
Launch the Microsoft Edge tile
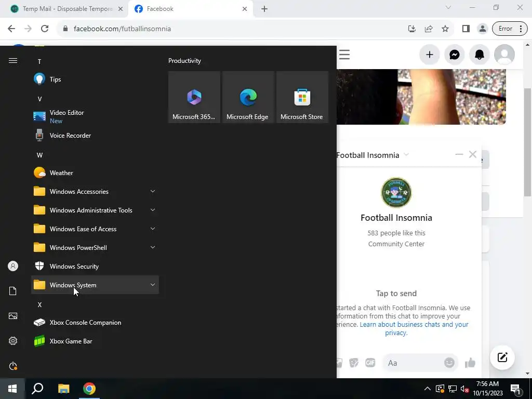tap(248, 97)
